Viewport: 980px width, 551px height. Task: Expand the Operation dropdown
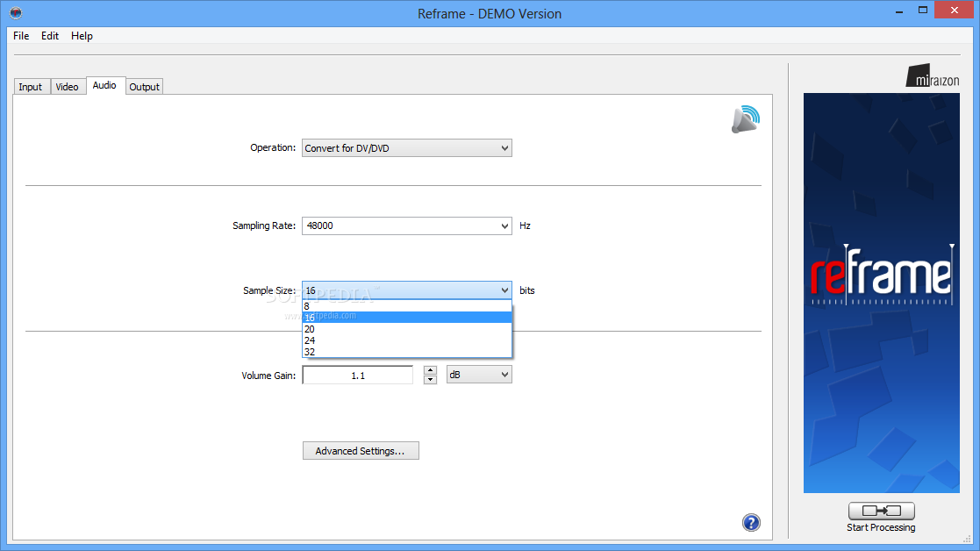pyautogui.click(x=407, y=148)
